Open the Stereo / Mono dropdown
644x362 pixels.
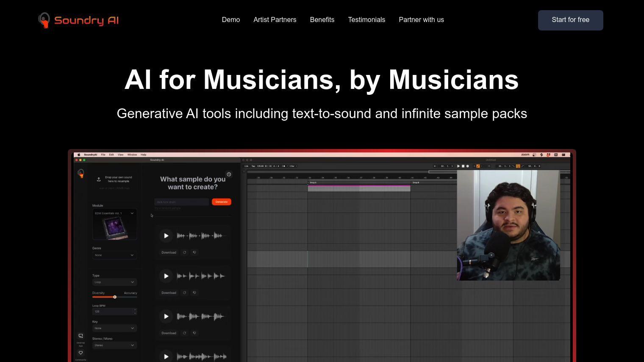114,345
